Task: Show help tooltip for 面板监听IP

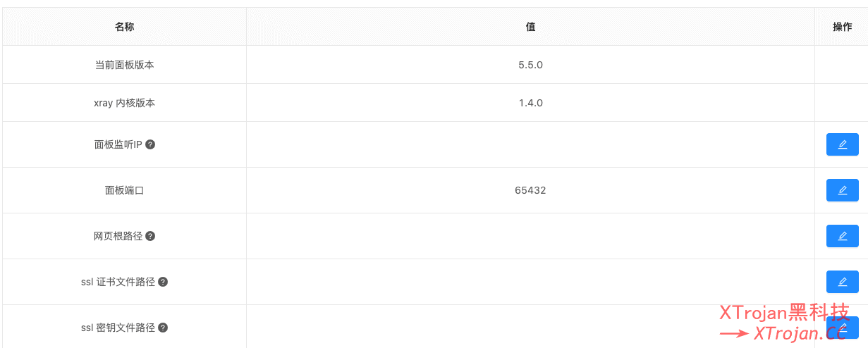Action: pos(150,144)
